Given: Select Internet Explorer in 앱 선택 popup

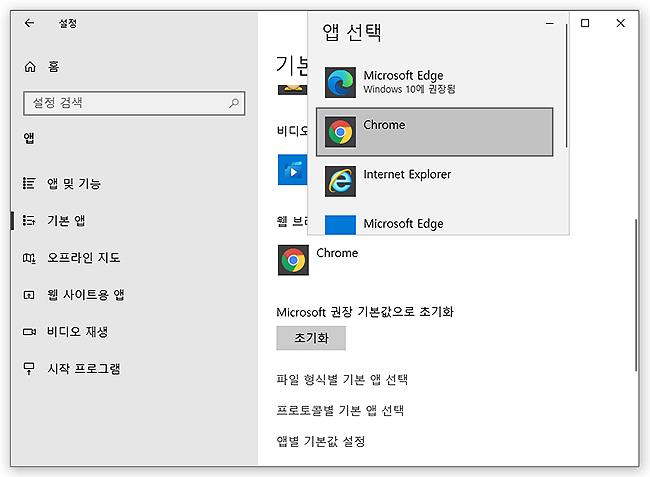Looking at the screenshot, I should (434, 181).
